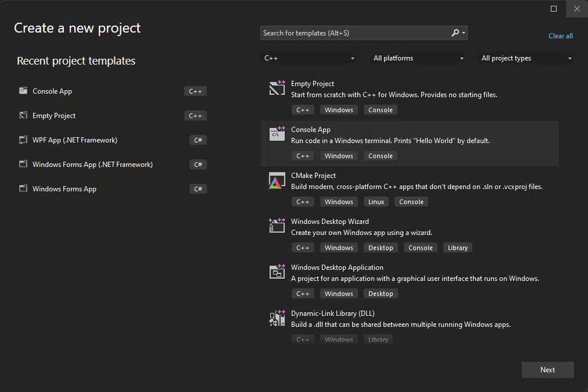
Task: Select the CMake Project template title
Action: [x=313, y=176]
